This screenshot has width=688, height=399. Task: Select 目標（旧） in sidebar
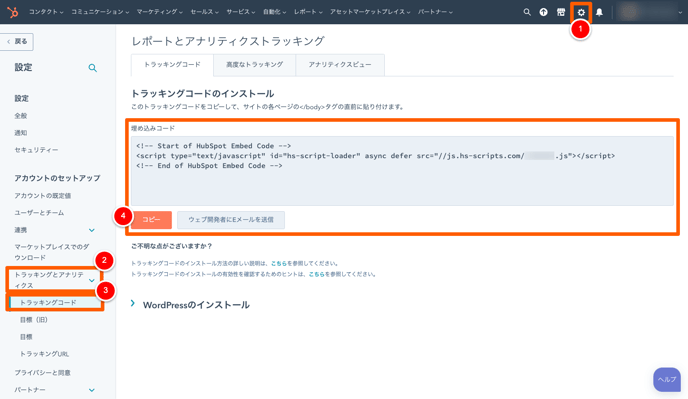[34, 320]
